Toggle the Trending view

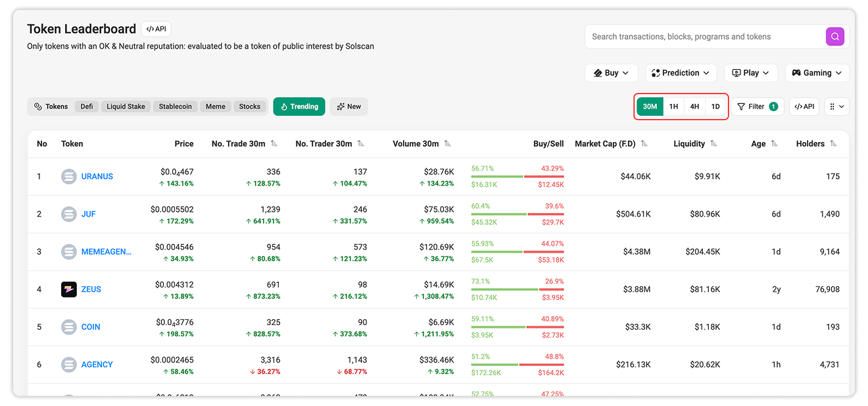pyautogui.click(x=299, y=107)
